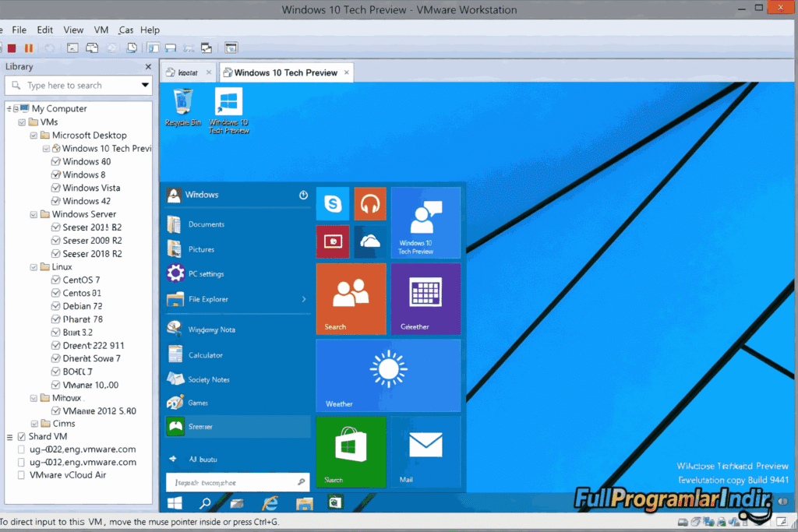Toggle the checkbox next to Windows 8 VM

56,174
